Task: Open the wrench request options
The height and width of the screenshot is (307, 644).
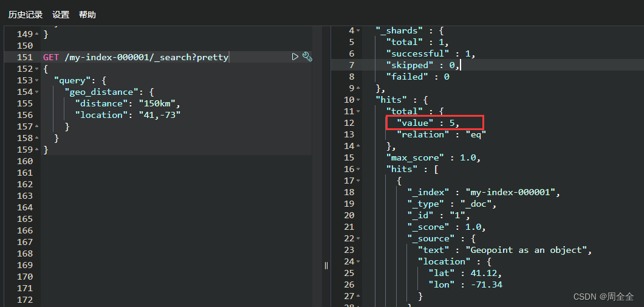Action: pos(307,57)
